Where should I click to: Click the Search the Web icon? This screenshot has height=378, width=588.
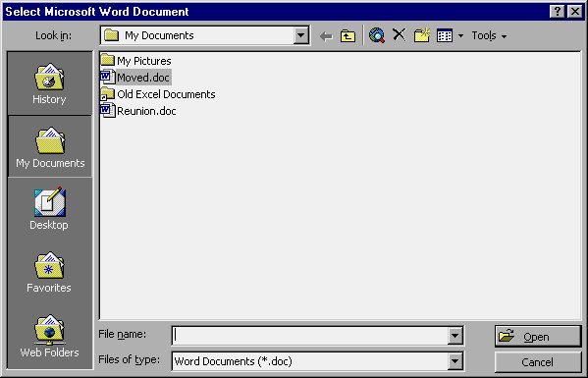tap(377, 35)
